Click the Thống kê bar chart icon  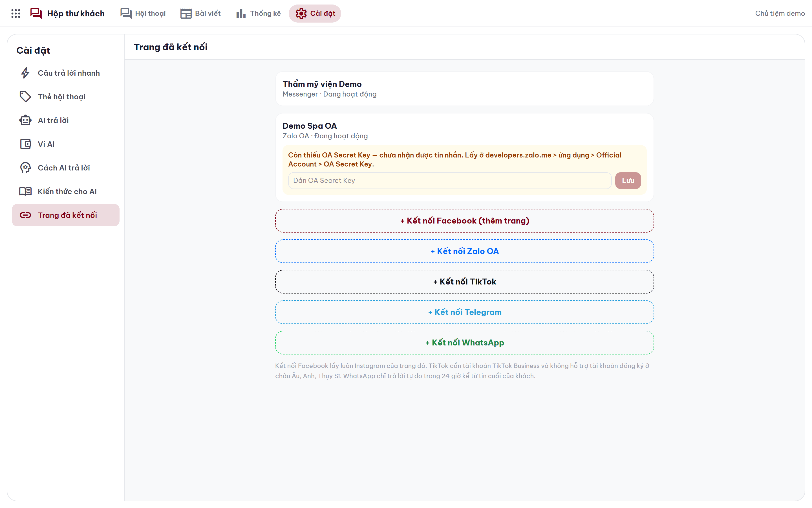[x=241, y=14]
